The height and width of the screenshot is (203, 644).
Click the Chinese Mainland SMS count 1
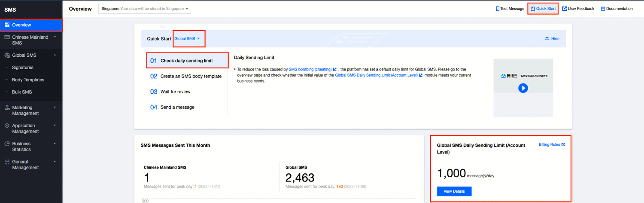(x=146, y=178)
